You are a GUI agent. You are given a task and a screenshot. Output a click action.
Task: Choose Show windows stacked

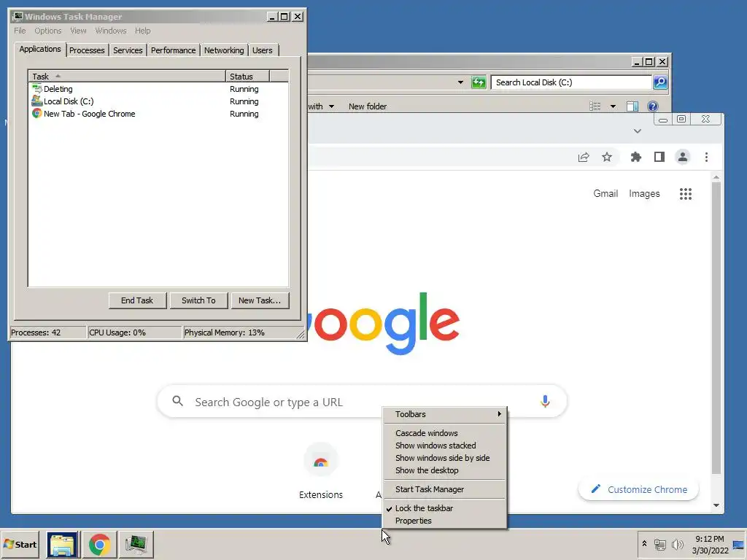[x=446, y=446]
